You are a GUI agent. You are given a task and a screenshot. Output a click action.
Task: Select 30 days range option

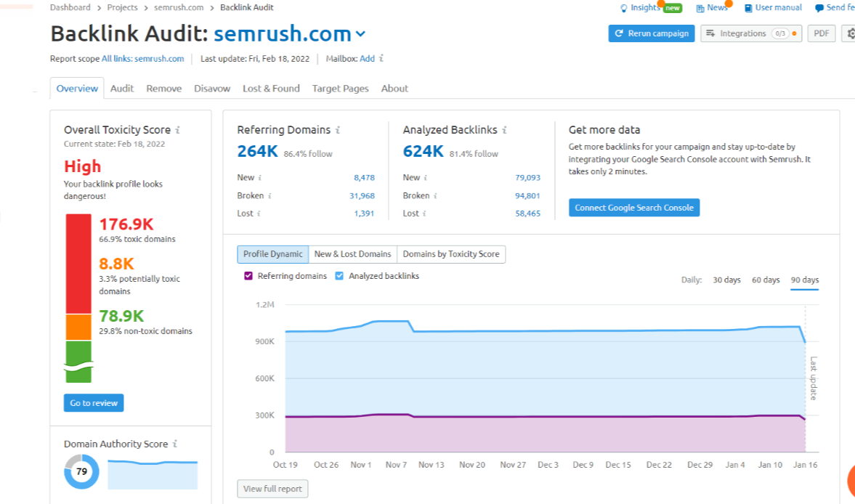pos(726,280)
